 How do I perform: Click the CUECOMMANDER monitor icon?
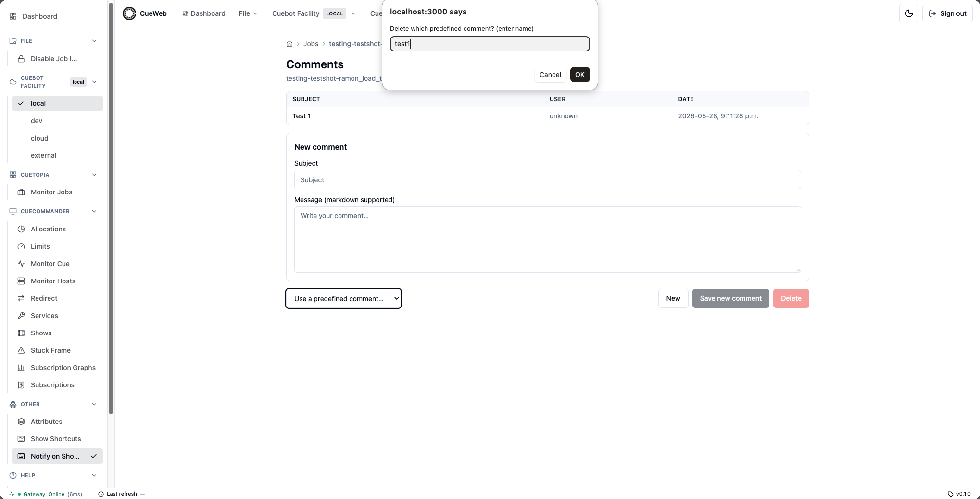pos(13,211)
